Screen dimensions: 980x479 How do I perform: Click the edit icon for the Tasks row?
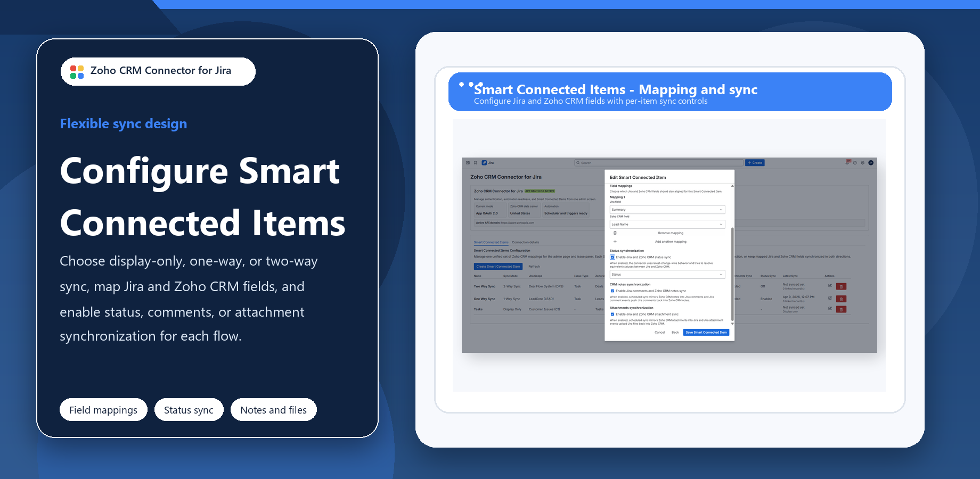(829, 308)
